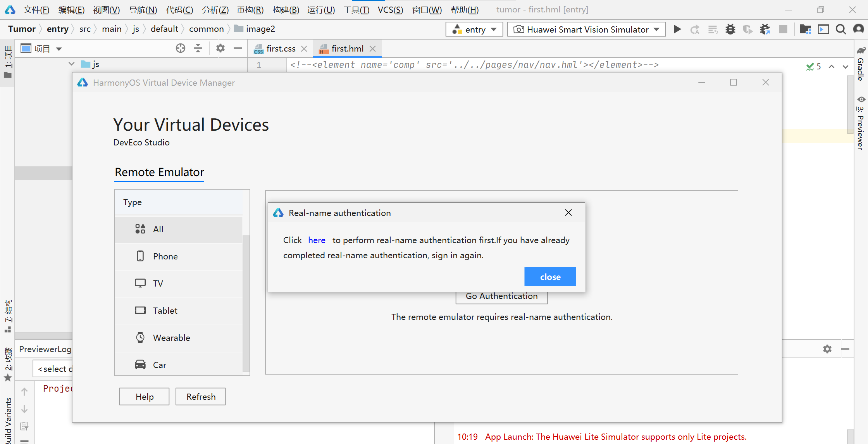Click the Go Authentication button
The image size is (868, 444).
(501, 297)
